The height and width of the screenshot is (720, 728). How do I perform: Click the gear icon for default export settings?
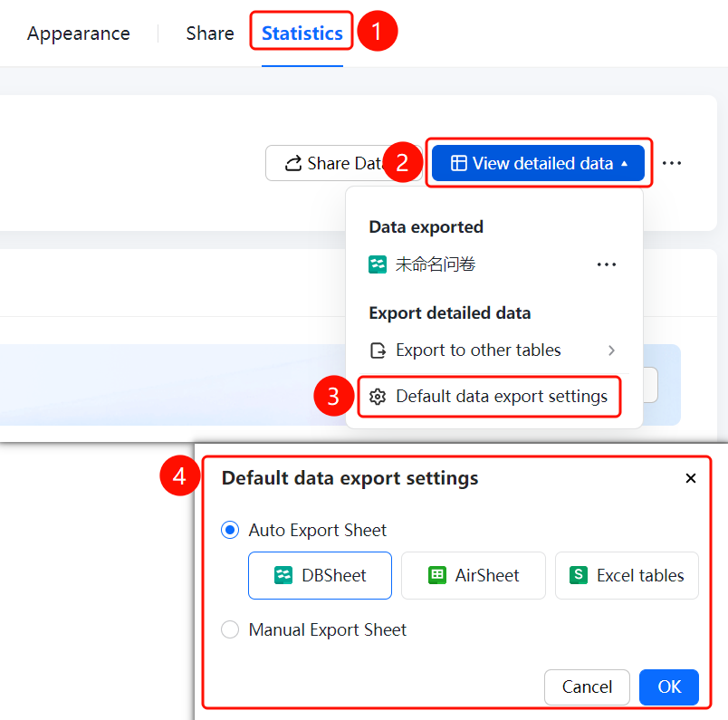[x=378, y=398]
